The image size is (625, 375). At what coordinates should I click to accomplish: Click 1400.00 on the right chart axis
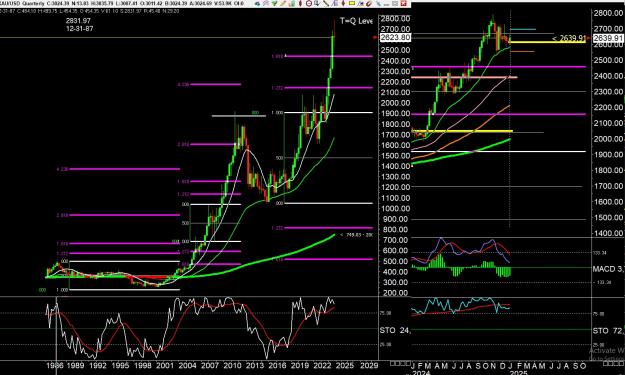pyautogui.click(x=608, y=233)
